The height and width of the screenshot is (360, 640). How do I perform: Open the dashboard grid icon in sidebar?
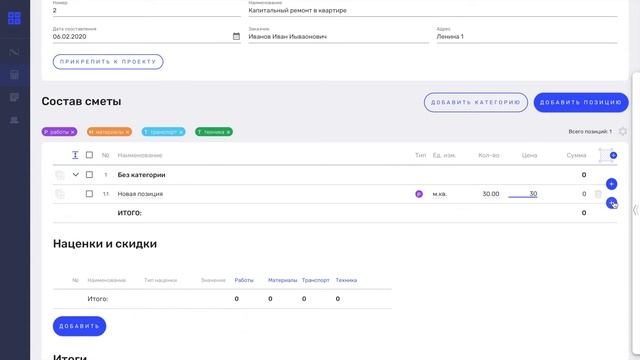click(x=14, y=18)
